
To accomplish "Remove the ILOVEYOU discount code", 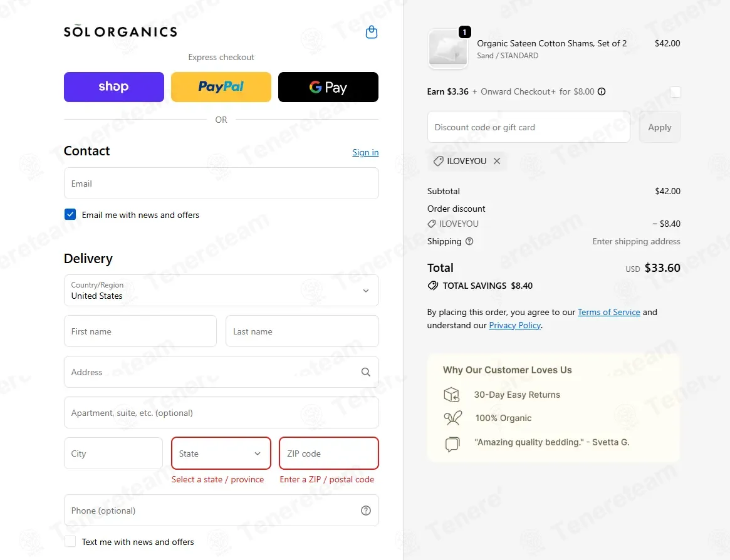I will [x=497, y=161].
